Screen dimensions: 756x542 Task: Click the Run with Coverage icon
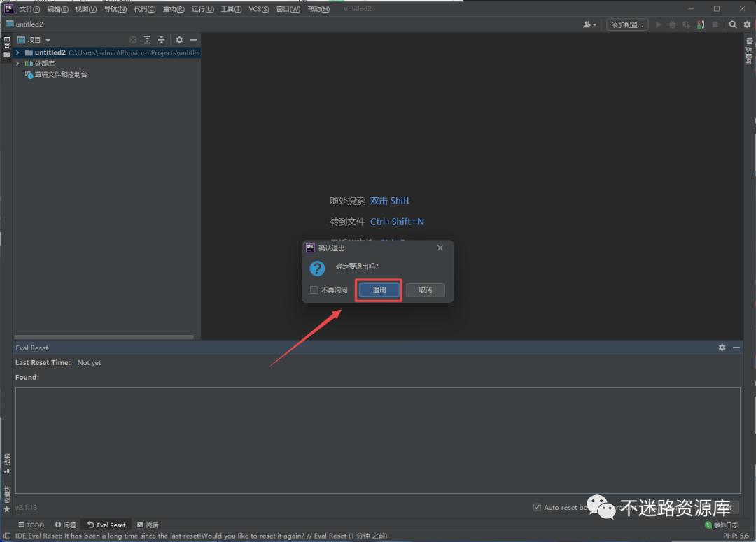coord(686,24)
